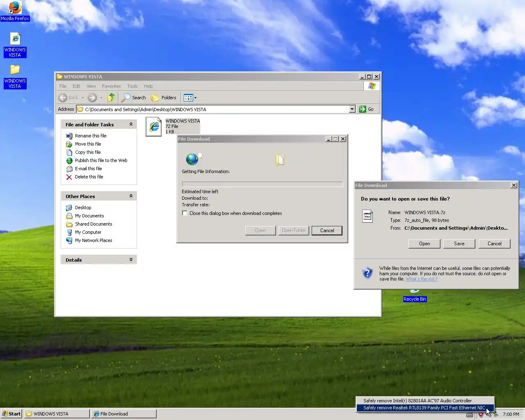The image size is (525, 420).
Task: Click the download progress bar
Action: coord(262,184)
